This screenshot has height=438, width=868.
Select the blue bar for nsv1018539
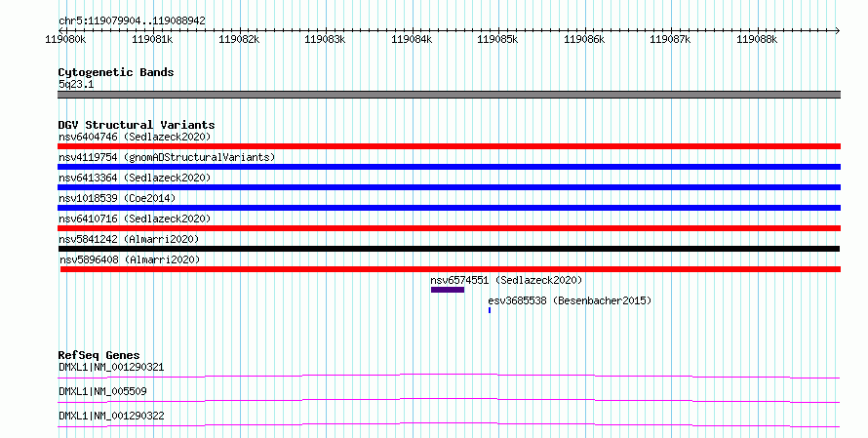tap(449, 208)
